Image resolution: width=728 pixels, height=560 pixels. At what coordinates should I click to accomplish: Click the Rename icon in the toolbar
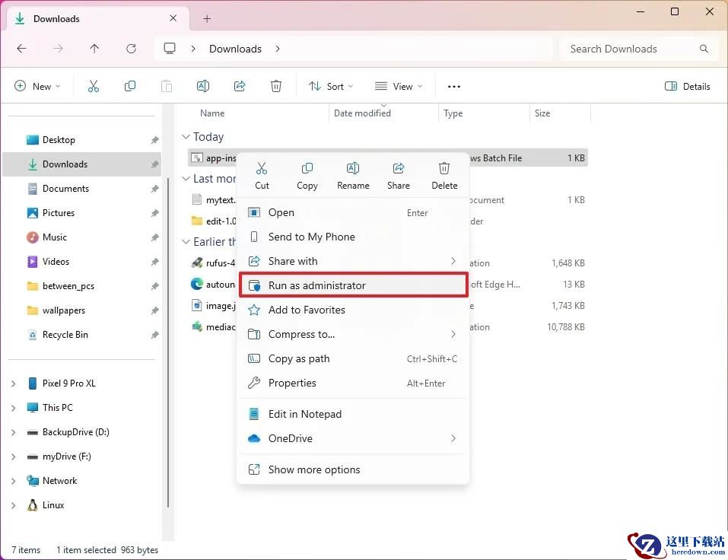(203, 87)
